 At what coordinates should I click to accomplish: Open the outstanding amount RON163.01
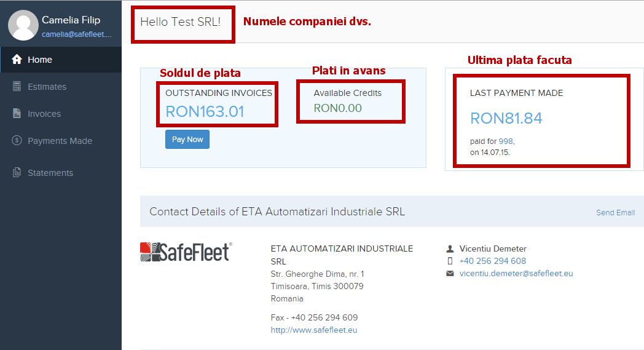[x=205, y=111]
